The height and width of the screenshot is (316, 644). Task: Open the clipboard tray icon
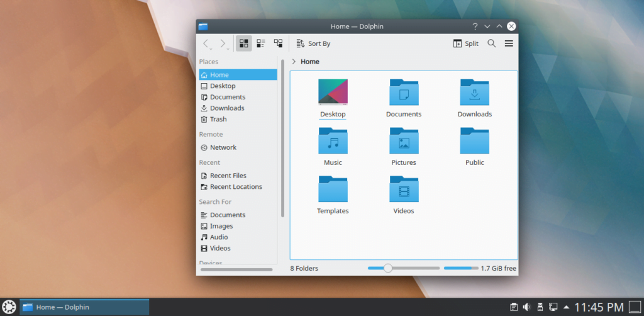click(x=513, y=307)
